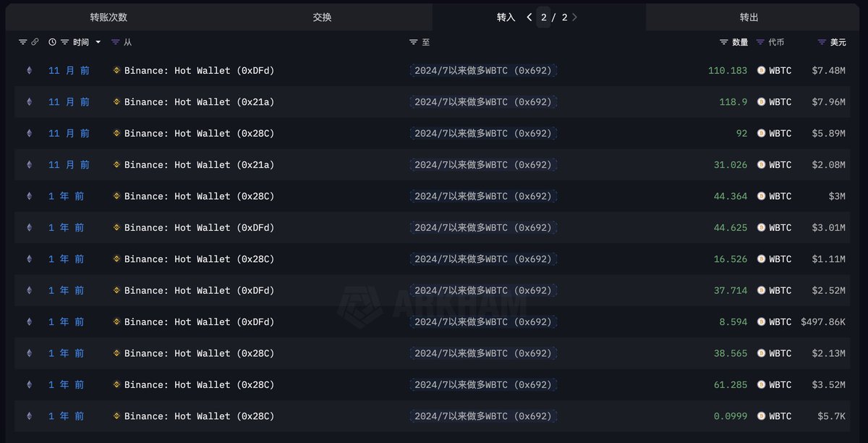Filter by the 美元 column

click(x=832, y=43)
